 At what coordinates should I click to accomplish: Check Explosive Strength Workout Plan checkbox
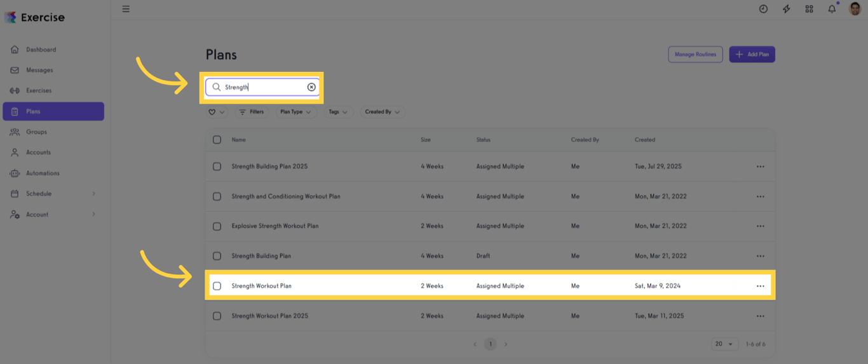[217, 226]
